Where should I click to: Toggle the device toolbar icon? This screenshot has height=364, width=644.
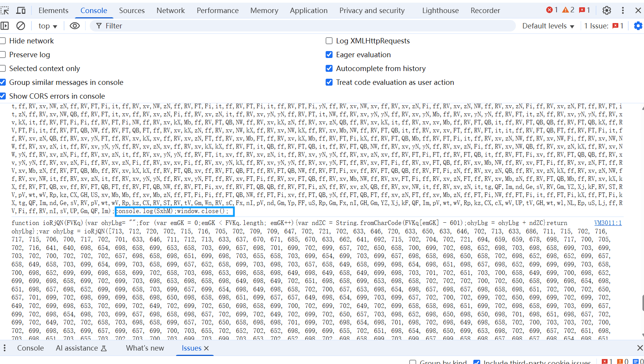coord(21,10)
